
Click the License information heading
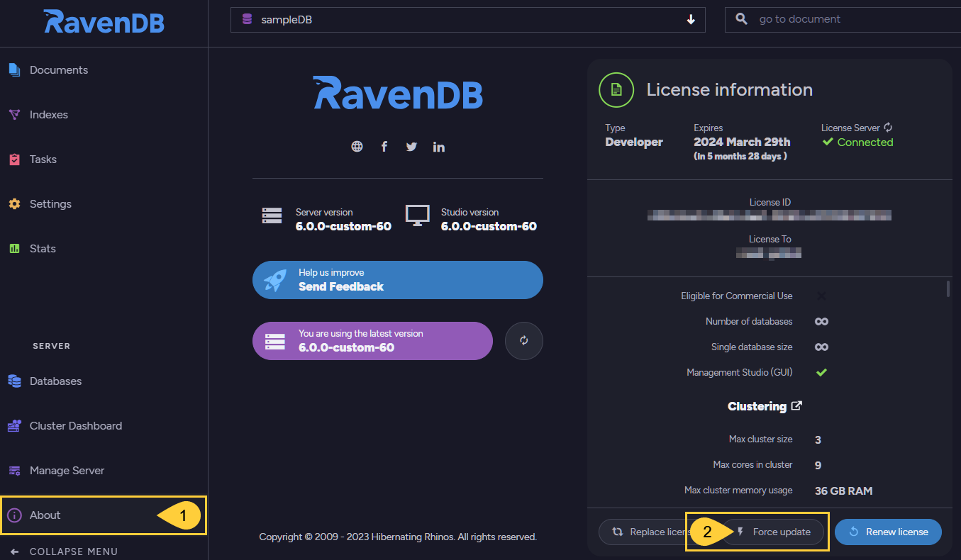tap(730, 90)
